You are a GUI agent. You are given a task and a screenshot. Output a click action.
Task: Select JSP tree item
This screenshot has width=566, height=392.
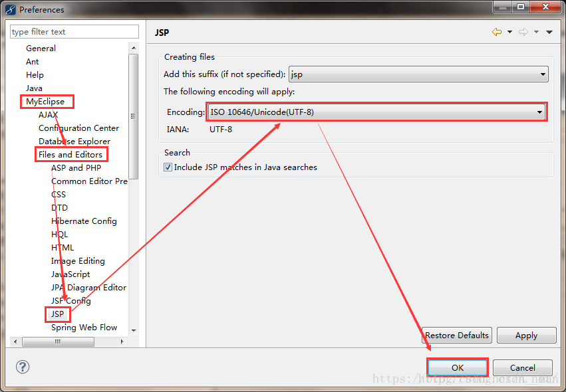click(57, 314)
